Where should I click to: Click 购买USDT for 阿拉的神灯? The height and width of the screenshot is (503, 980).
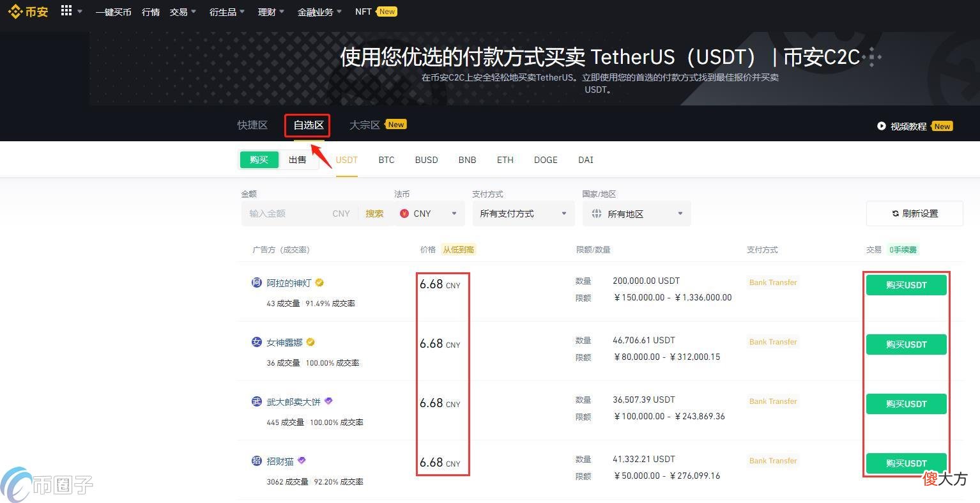click(x=906, y=285)
